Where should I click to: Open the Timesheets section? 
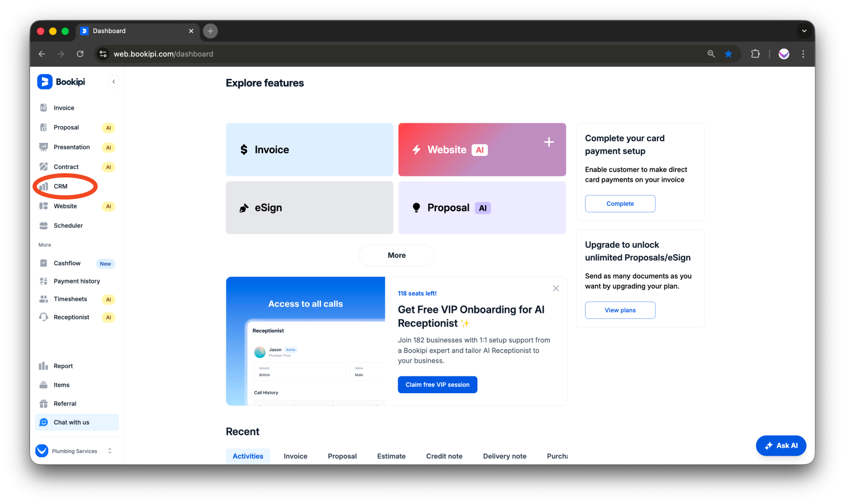tap(70, 299)
